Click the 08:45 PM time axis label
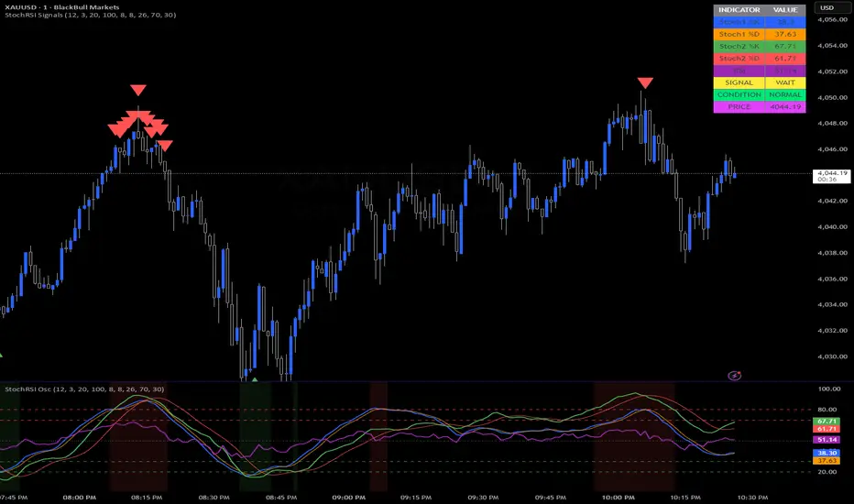 [x=281, y=498]
